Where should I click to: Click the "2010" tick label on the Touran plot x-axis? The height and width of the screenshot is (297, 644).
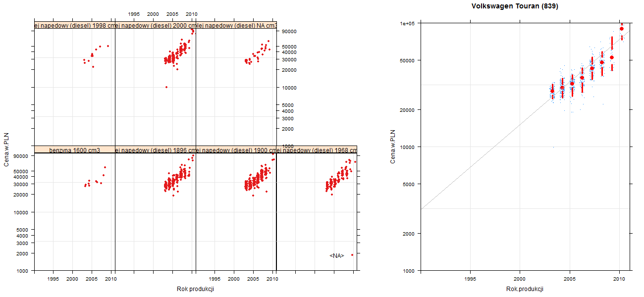pos(619,279)
